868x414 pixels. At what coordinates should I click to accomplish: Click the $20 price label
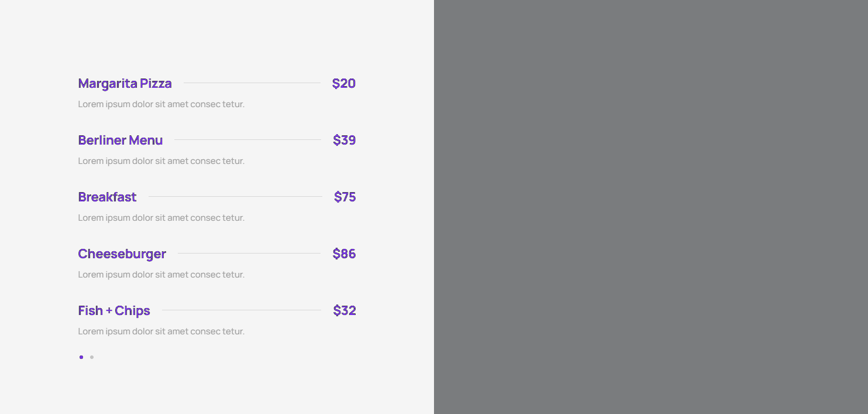344,84
